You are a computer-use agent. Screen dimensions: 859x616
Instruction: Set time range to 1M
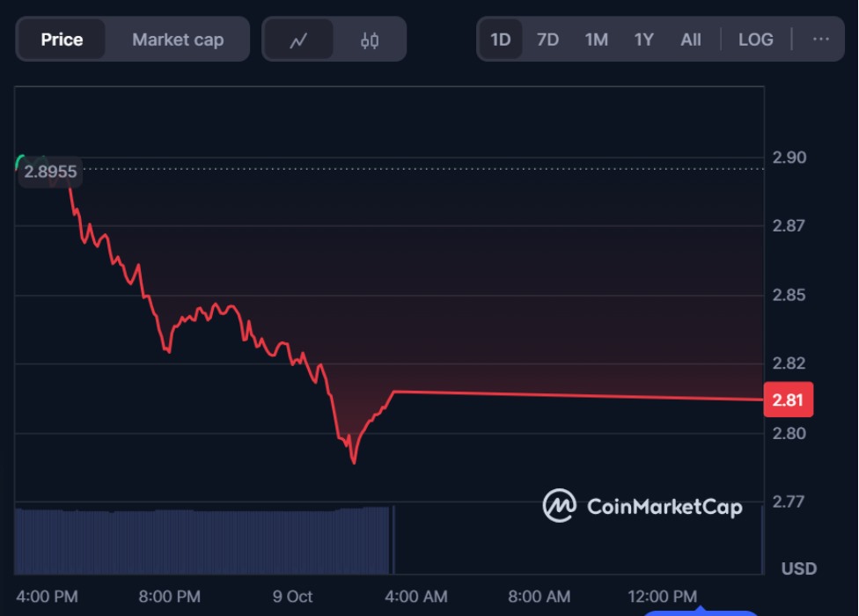coord(596,40)
